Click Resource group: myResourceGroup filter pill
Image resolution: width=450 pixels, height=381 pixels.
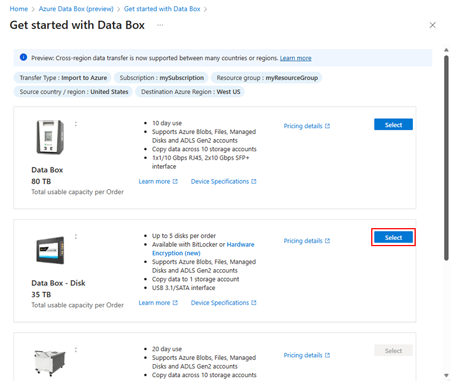coord(267,78)
